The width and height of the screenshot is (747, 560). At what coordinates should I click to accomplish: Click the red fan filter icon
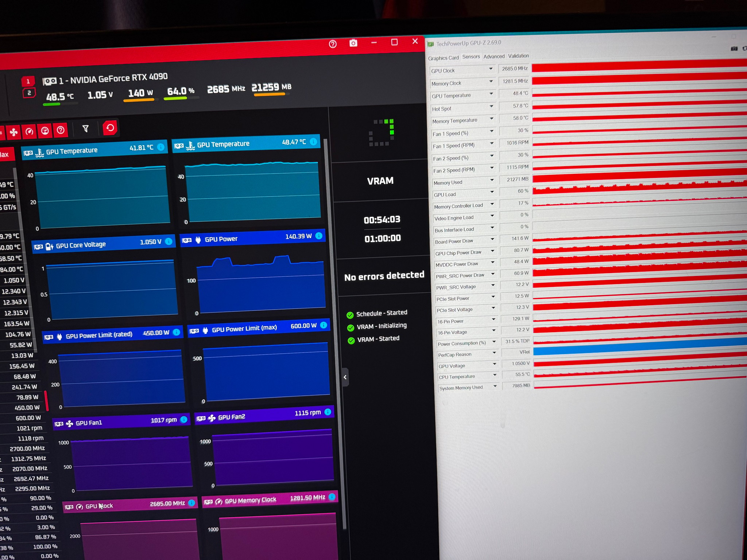pyautogui.click(x=13, y=132)
